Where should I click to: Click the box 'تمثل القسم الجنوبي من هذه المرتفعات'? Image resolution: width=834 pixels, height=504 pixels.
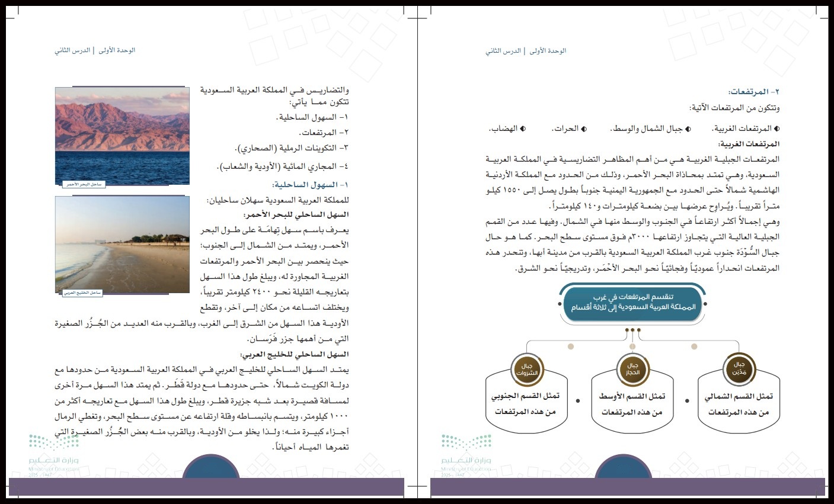click(x=526, y=402)
